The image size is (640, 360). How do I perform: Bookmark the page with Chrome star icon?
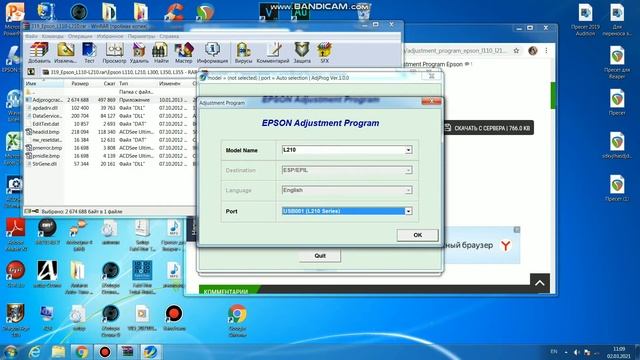point(516,51)
